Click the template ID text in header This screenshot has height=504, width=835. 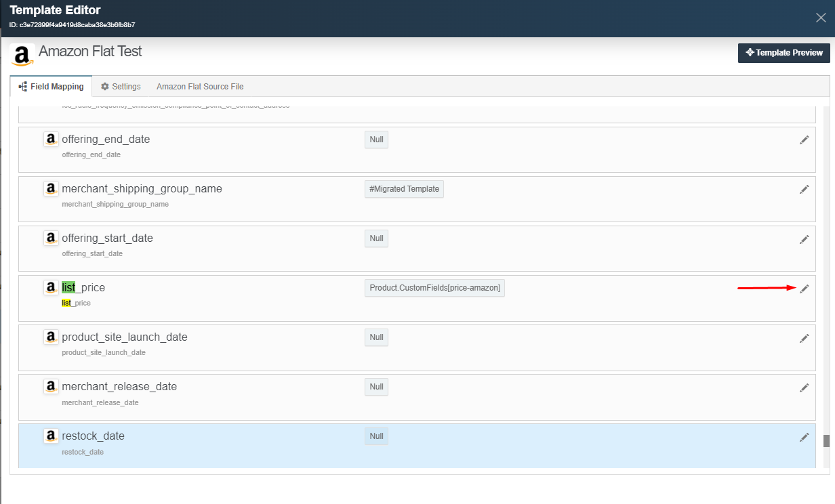72,25
